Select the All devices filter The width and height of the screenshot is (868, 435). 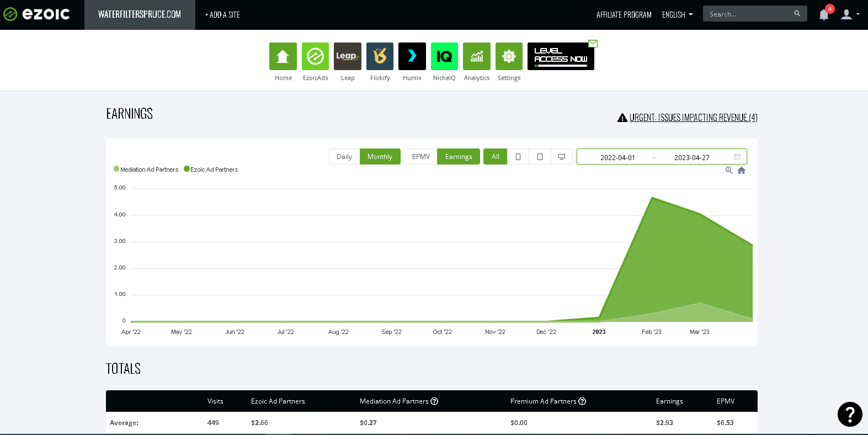coord(496,157)
